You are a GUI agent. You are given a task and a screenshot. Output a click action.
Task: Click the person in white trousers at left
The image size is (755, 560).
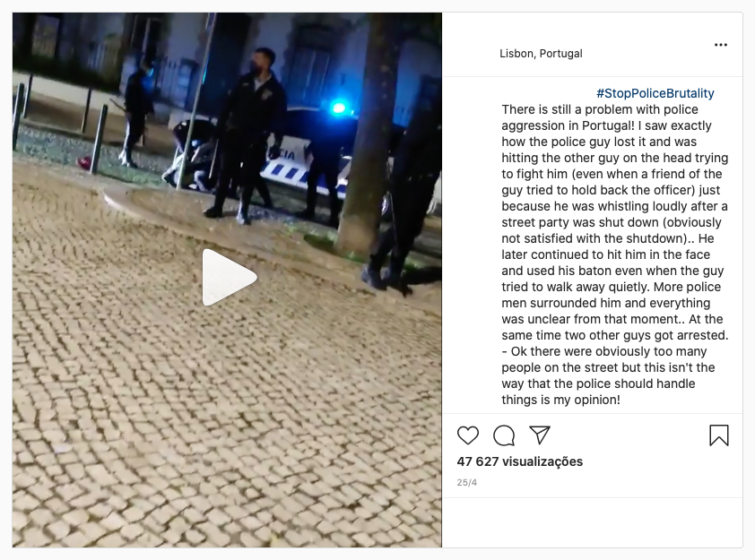[x=135, y=112]
